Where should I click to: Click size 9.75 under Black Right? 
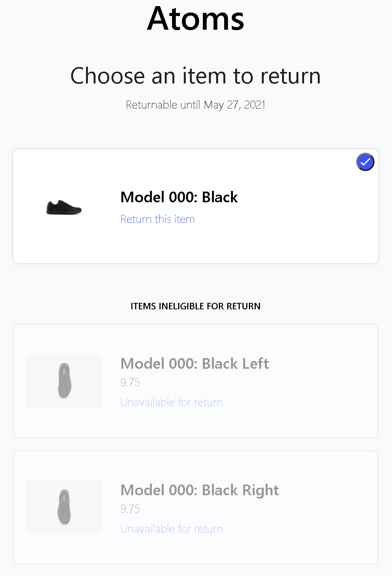click(130, 509)
